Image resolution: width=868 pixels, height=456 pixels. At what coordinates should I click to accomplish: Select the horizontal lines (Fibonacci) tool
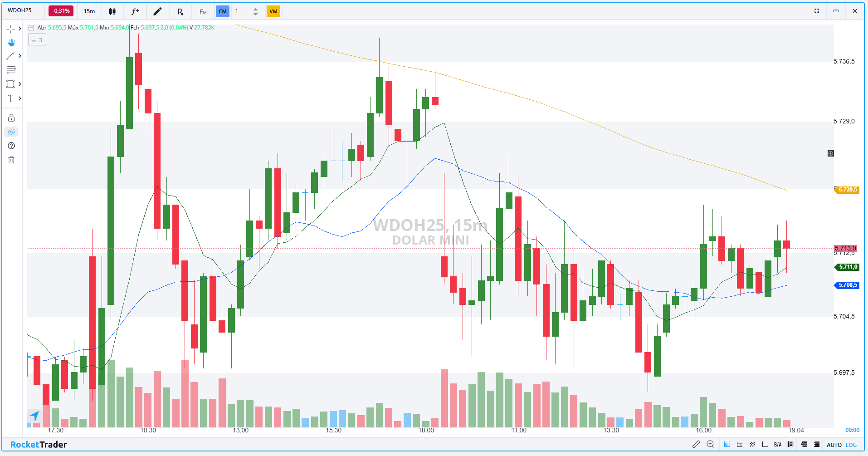pyautogui.click(x=11, y=70)
